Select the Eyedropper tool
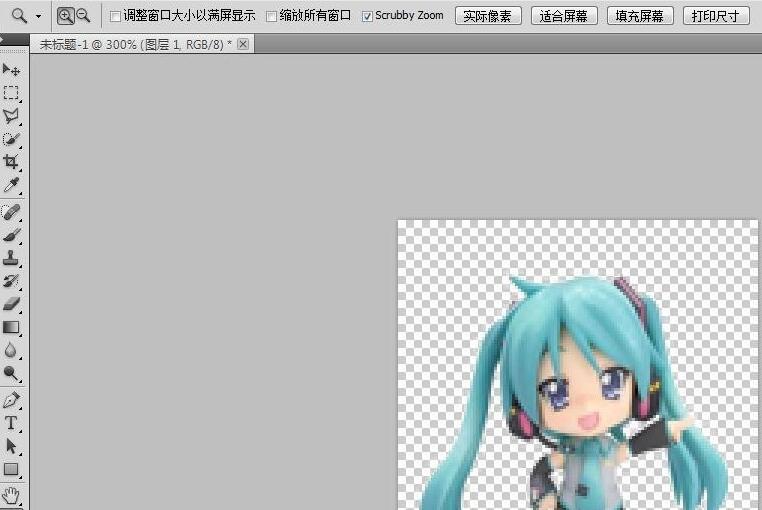 coord(11,185)
